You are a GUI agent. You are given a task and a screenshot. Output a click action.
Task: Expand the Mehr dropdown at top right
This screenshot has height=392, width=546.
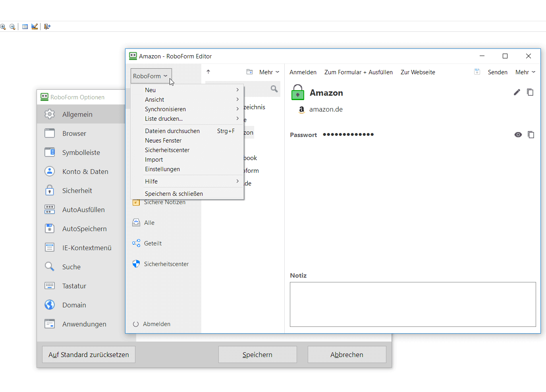tap(525, 72)
